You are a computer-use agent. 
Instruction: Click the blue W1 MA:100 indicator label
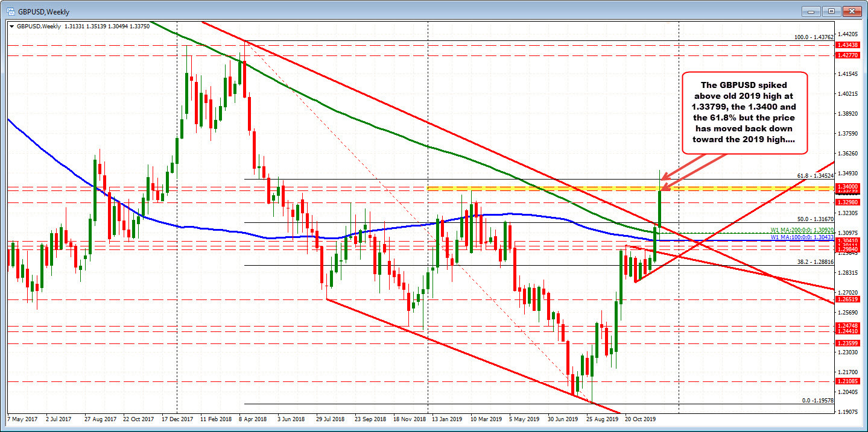[x=802, y=237]
